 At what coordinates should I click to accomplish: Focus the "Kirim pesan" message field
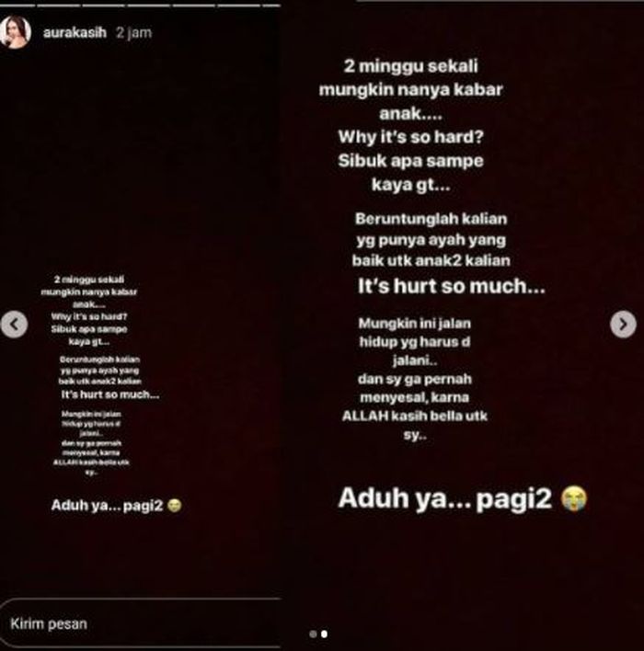141,623
